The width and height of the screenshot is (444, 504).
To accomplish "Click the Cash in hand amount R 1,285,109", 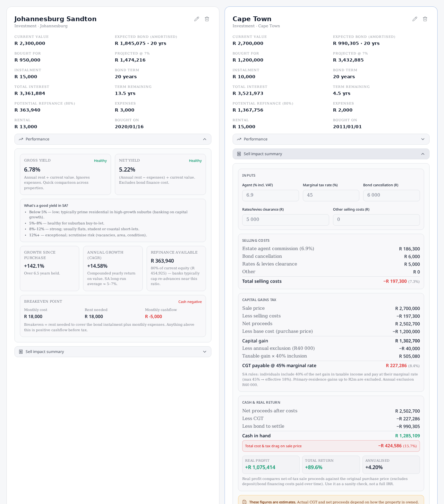I will [x=407, y=436].
